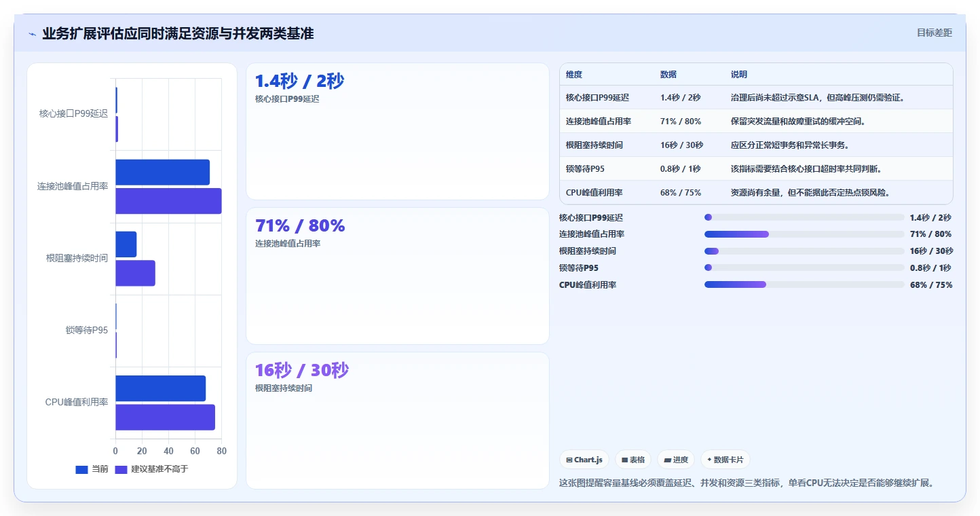Click the 目标差距 label in the header
Viewport: 980px width, 516px height.
(935, 33)
